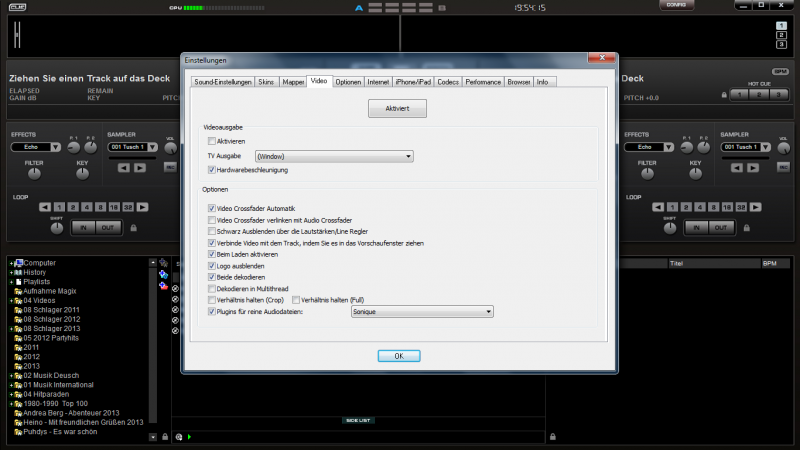The image size is (800, 450).
Task: Toggle Beim Laden aktivieren checkbox
Action: (x=212, y=254)
